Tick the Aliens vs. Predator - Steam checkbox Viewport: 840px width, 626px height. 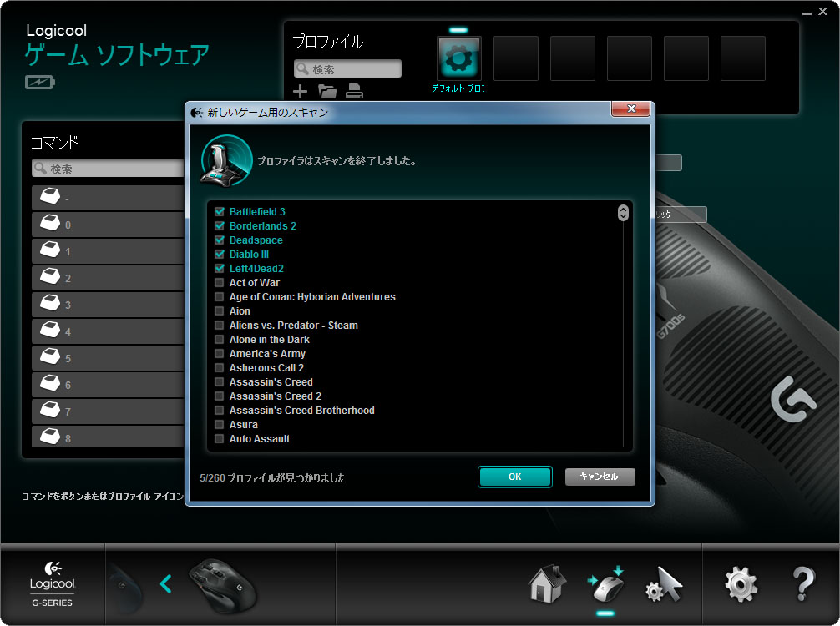[x=219, y=325]
